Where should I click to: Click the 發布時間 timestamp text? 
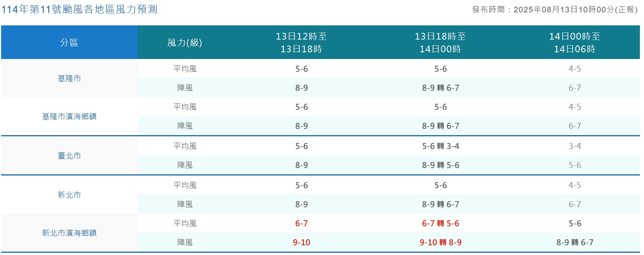tap(555, 10)
